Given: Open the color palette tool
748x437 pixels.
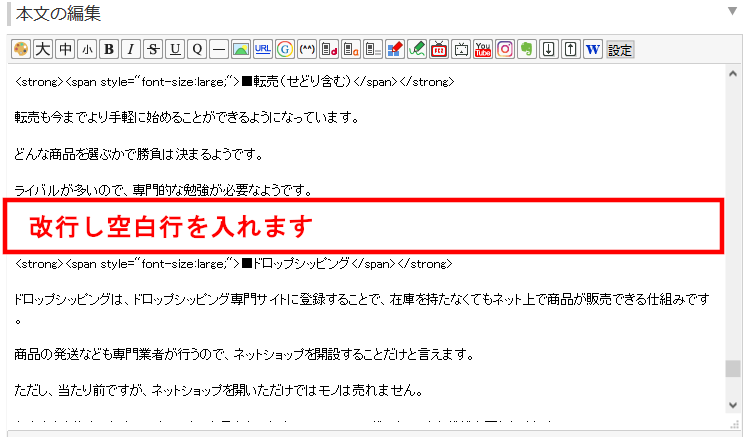Looking at the screenshot, I should click(x=21, y=49).
